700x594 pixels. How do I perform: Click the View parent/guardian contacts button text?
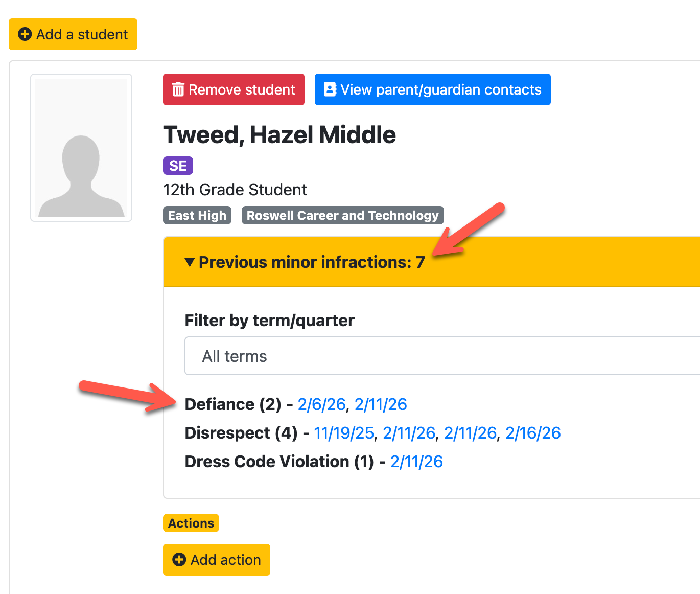tap(440, 90)
